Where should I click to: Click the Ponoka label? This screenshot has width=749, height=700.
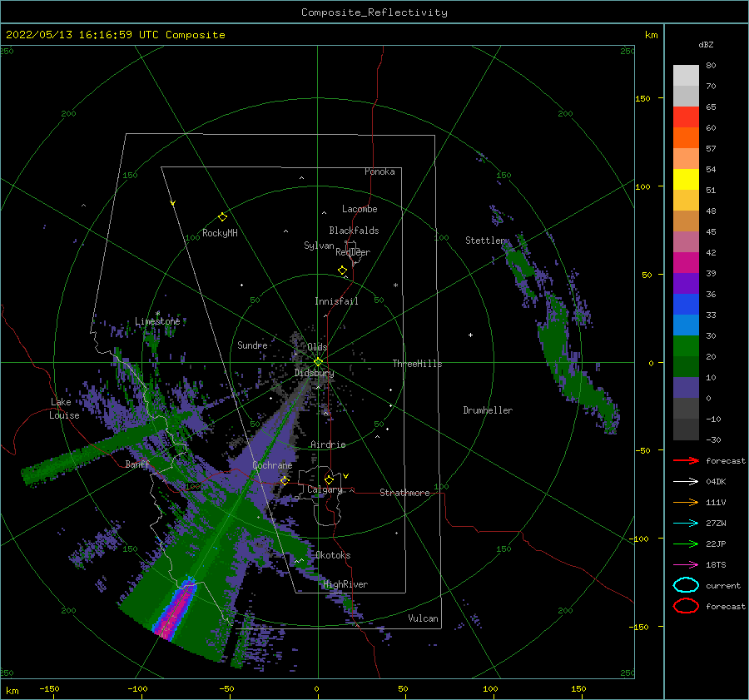coord(379,171)
